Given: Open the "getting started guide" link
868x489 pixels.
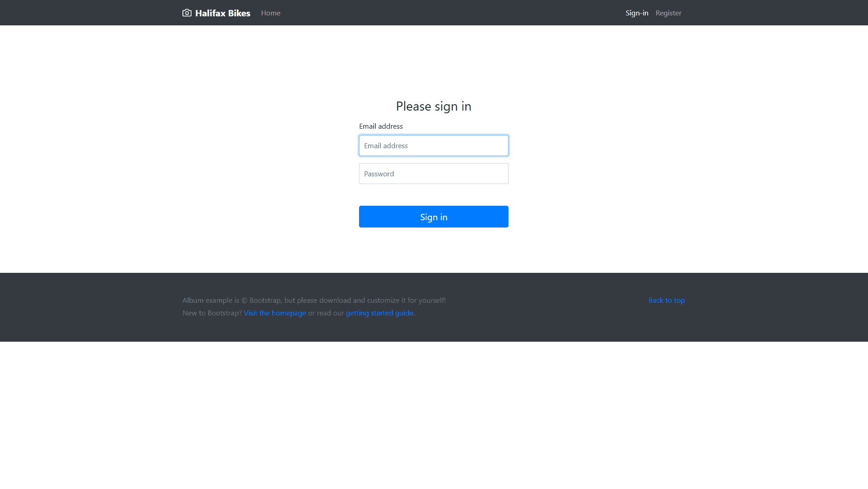Looking at the screenshot, I should (379, 313).
